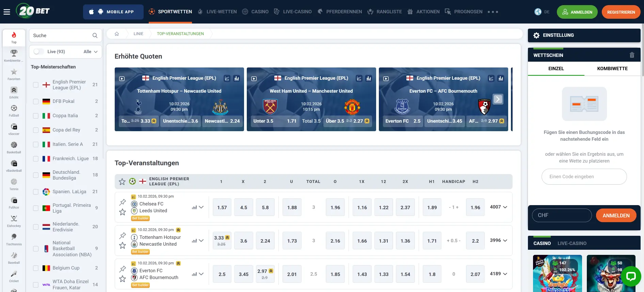The width and height of the screenshot is (644, 292).
Task: Open the Alle filter dropdown
Action: point(91,52)
